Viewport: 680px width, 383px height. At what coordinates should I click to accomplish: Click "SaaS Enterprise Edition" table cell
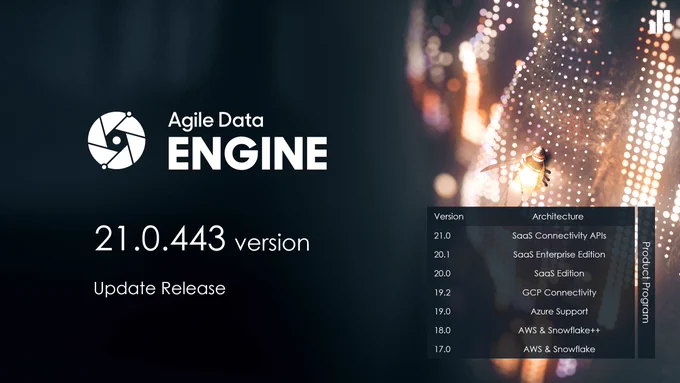click(x=559, y=255)
